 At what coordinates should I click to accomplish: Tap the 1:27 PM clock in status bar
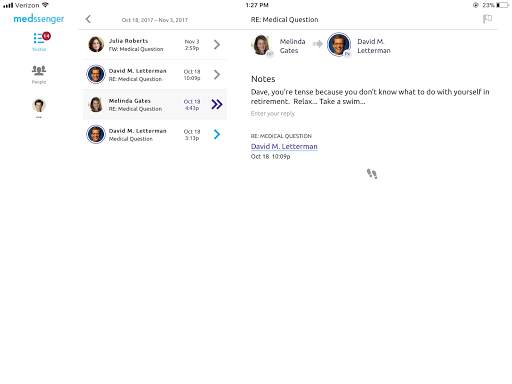(257, 5)
